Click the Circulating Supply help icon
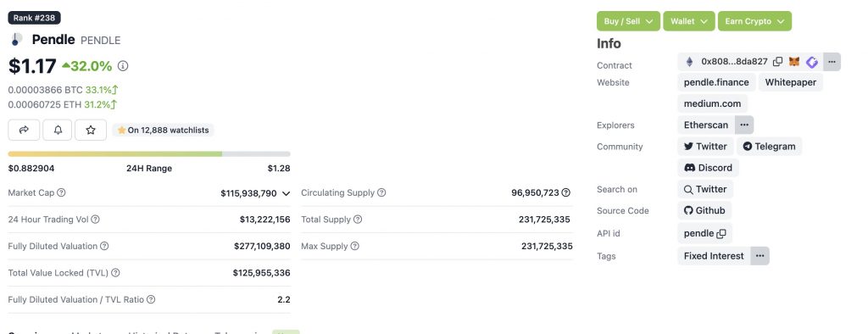This screenshot has height=334, width=868. point(381,192)
